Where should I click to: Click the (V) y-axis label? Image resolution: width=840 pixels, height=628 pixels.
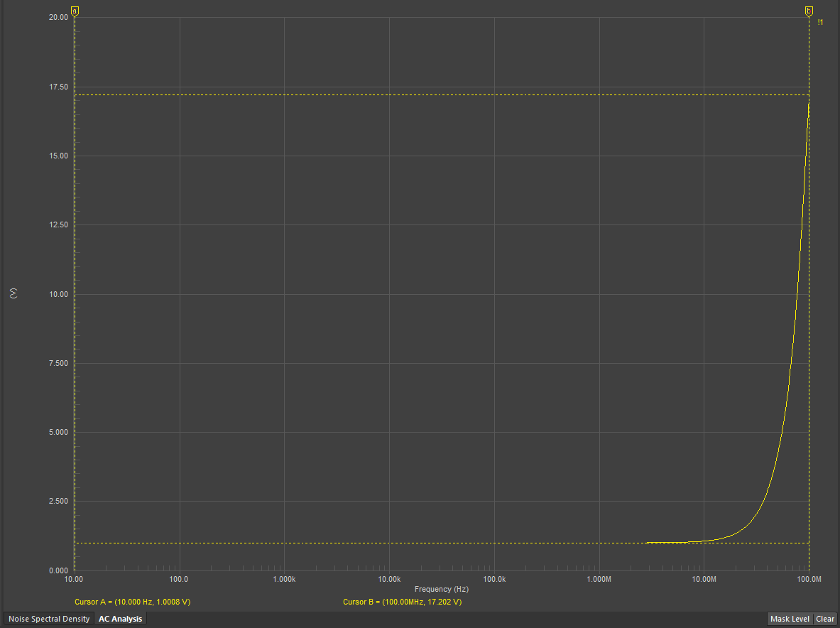[13, 293]
